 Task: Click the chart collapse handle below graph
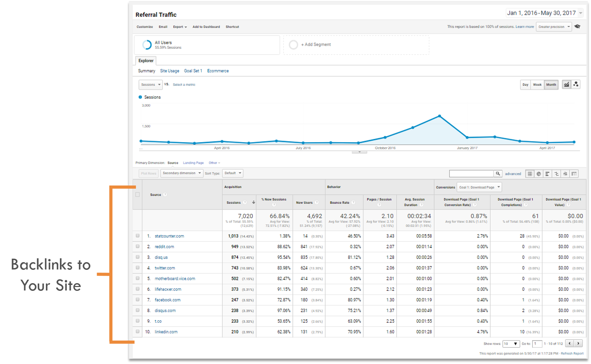coord(359,152)
